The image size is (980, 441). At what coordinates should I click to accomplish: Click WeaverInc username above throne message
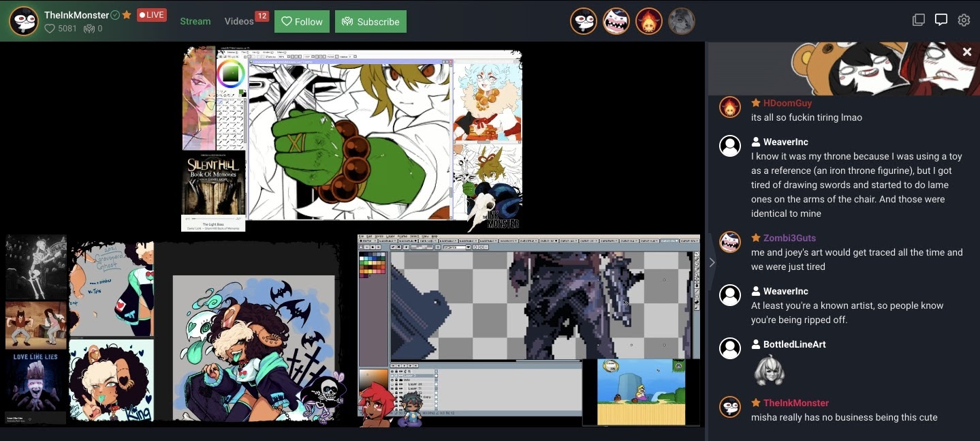click(786, 142)
